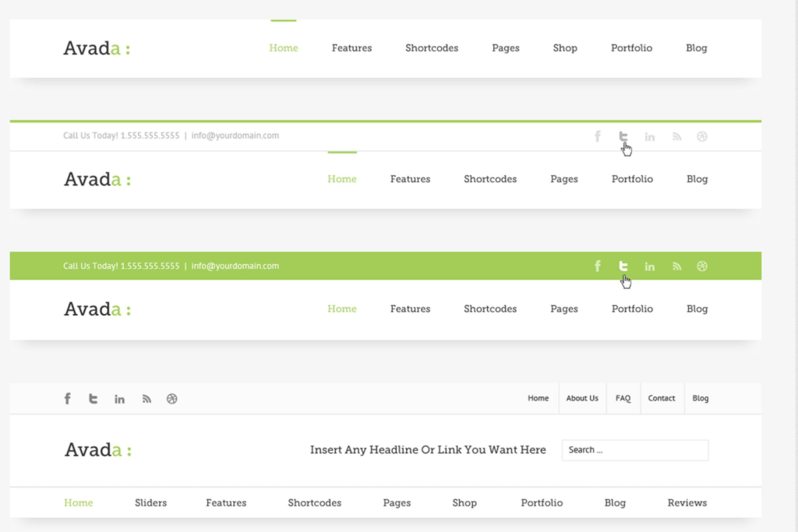The image size is (798, 532).
Task: Open Blog in the small top menu
Action: pos(701,398)
